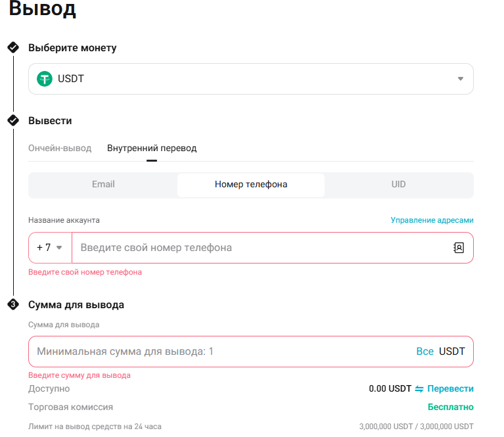Click the step three diamond marker
This screenshot has width=504, height=437.
click(x=13, y=304)
